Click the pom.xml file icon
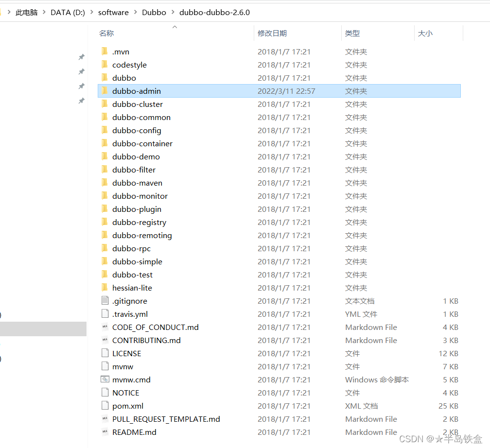The width and height of the screenshot is (490, 448). point(105,406)
